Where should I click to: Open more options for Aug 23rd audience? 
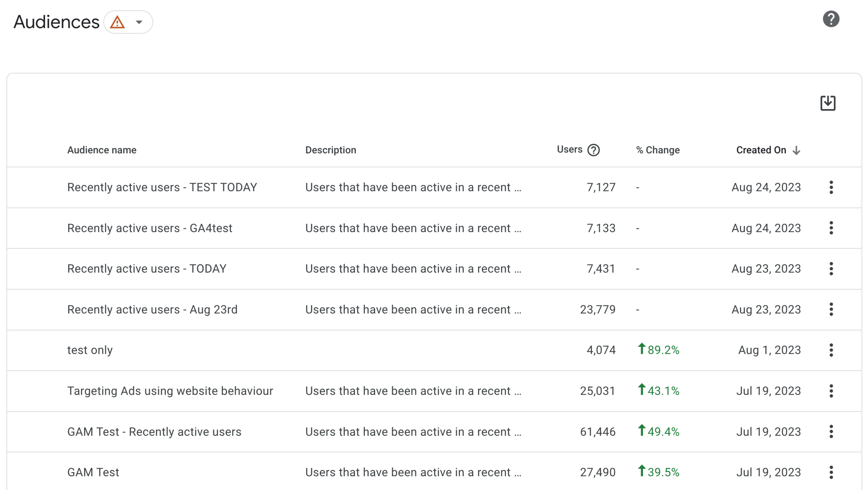pyautogui.click(x=831, y=309)
